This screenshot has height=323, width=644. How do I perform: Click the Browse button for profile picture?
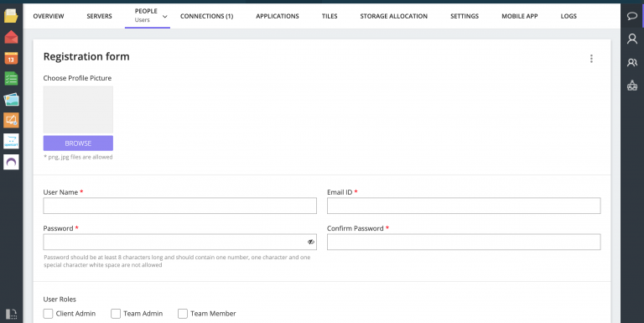[78, 143]
